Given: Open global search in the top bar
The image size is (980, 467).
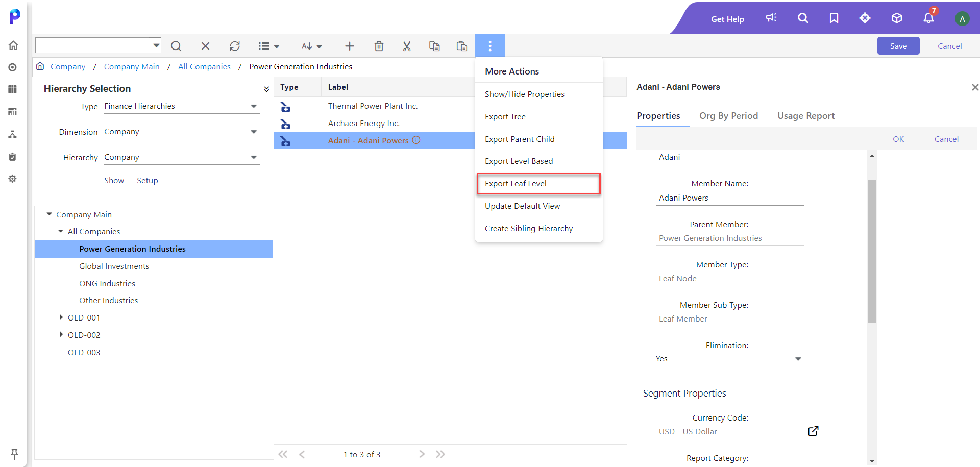Looking at the screenshot, I should point(803,18).
